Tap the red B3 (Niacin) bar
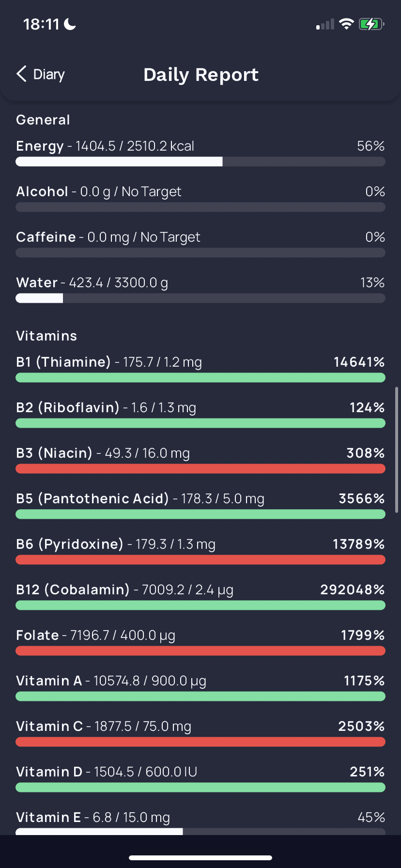Screen dimensions: 401x868 pos(200,469)
